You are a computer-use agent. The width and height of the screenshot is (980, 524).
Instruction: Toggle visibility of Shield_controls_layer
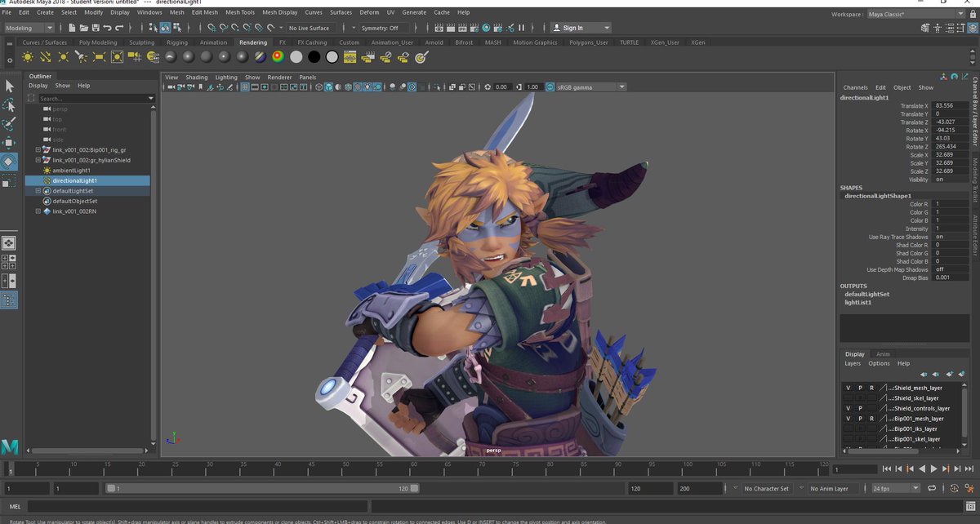pyautogui.click(x=849, y=408)
